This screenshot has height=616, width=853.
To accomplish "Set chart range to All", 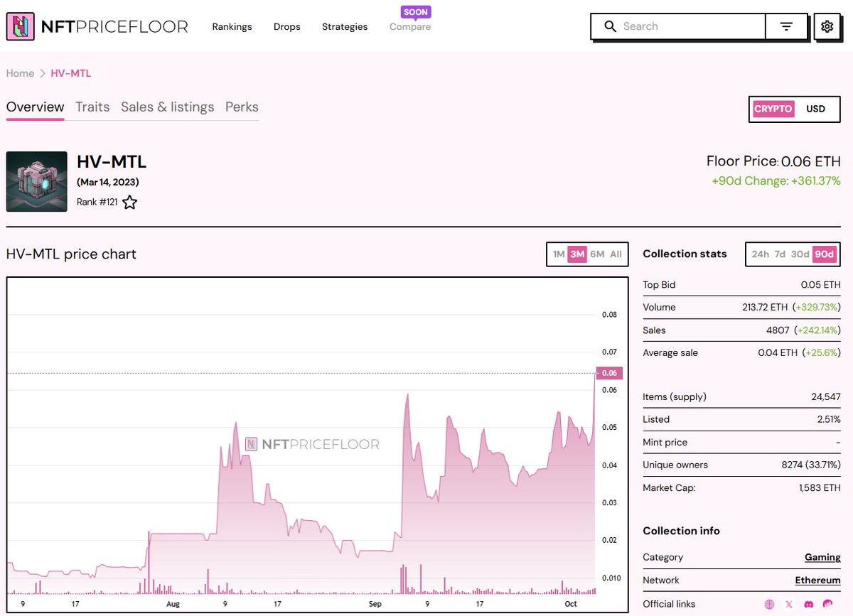I will coord(616,254).
